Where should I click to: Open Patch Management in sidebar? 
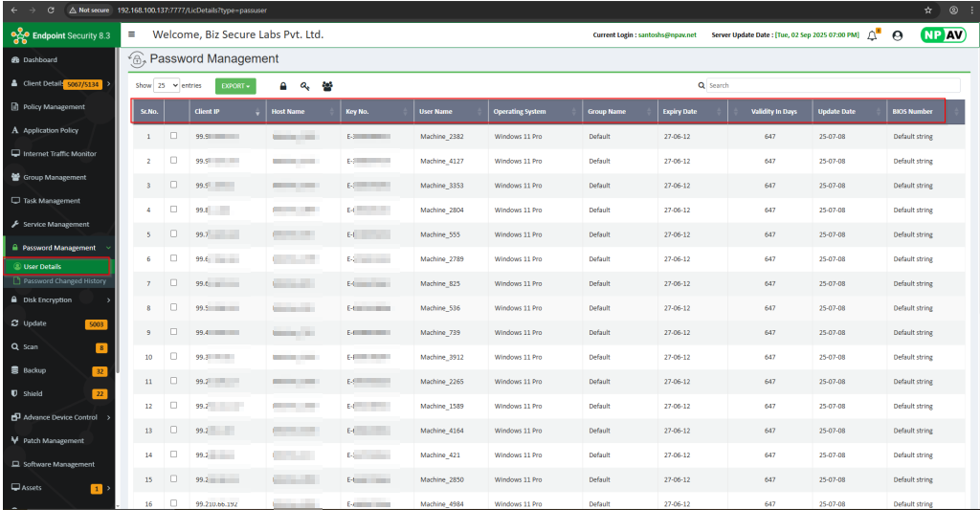54,441
